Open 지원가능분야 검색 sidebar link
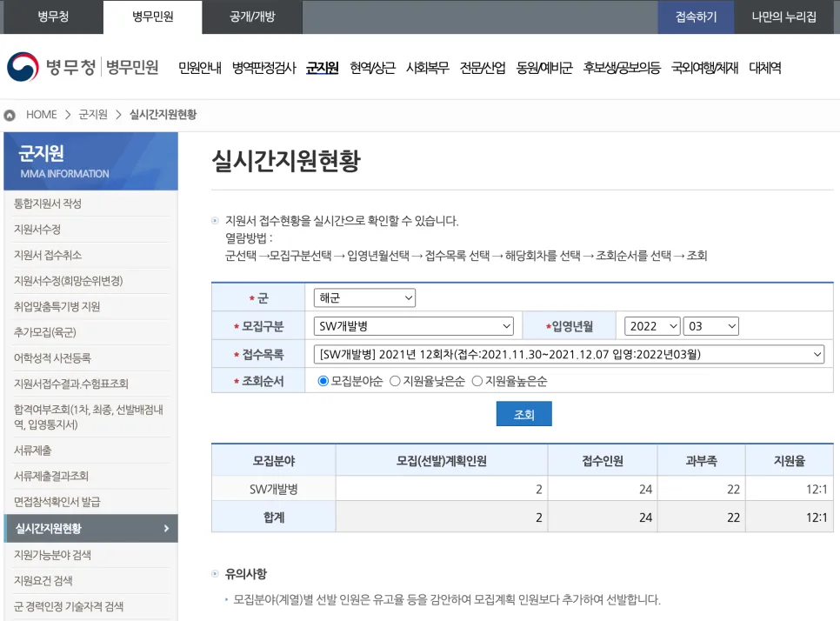This screenshot has width=840, height=621. 52,555
